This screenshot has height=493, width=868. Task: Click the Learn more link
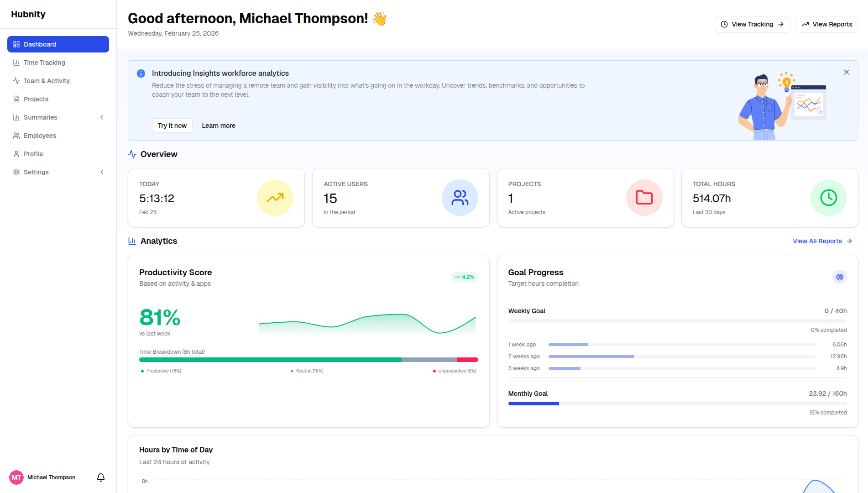tap(219, 126)
